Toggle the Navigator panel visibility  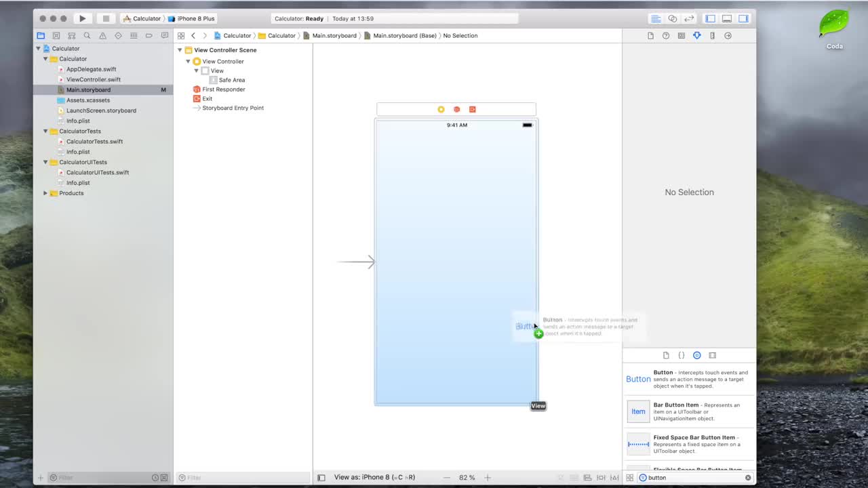click(710, 18)
